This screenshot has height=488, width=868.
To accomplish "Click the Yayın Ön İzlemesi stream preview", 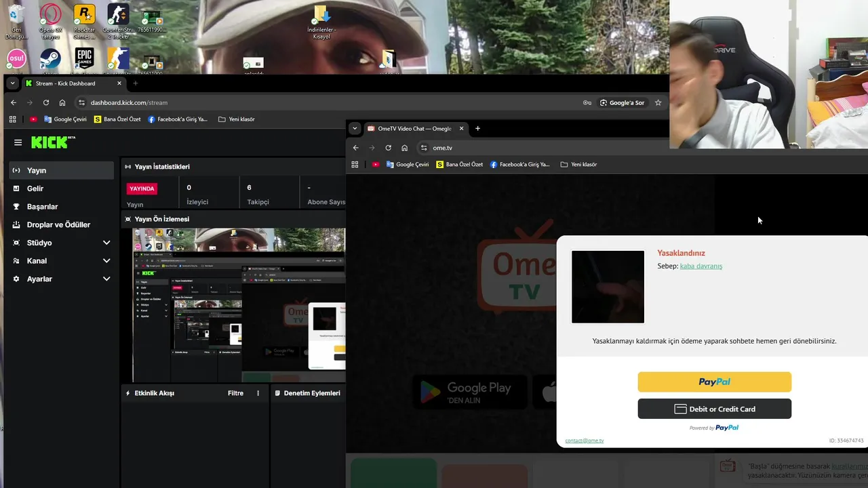I will click(239, 305).
